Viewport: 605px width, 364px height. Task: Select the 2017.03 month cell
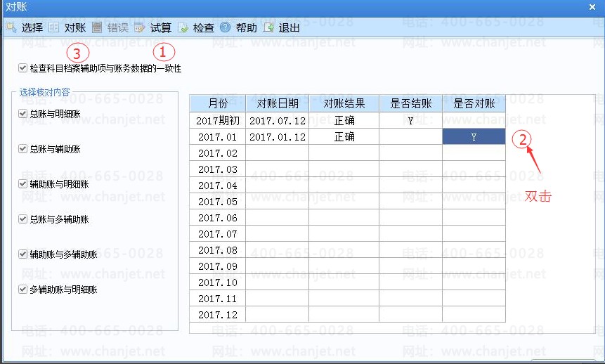pos(218,169)
